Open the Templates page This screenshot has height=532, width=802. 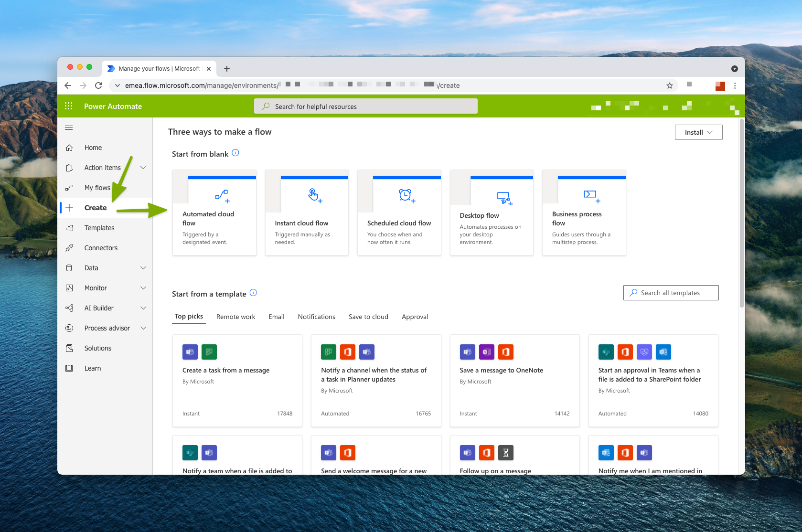pyautogui.click(x=99, y=228)
